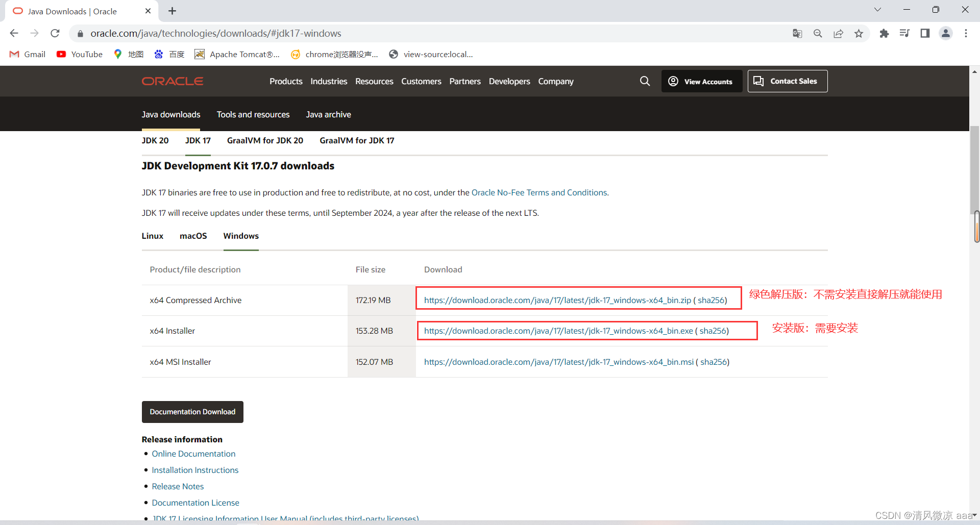This screenshot has width=980, height=525.
Task: Open the Extensions puzzle icon
Action: tap(884, 34)
